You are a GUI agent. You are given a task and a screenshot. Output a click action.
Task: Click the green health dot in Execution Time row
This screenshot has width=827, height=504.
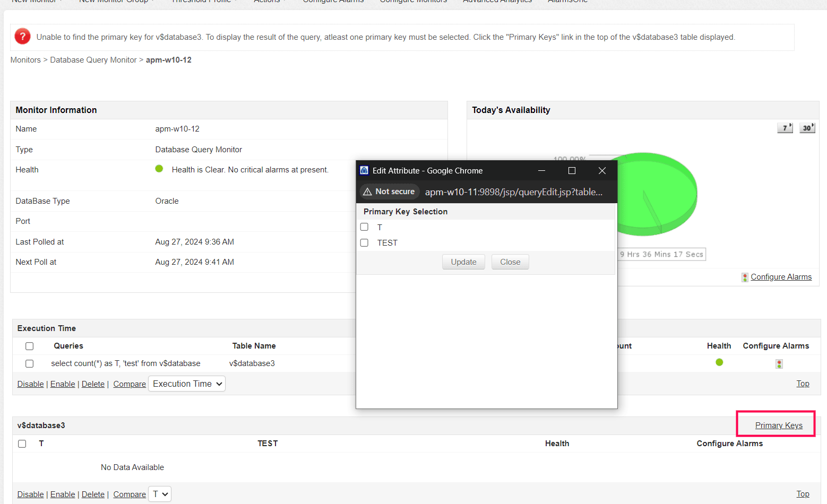click(x=719, y=362)
